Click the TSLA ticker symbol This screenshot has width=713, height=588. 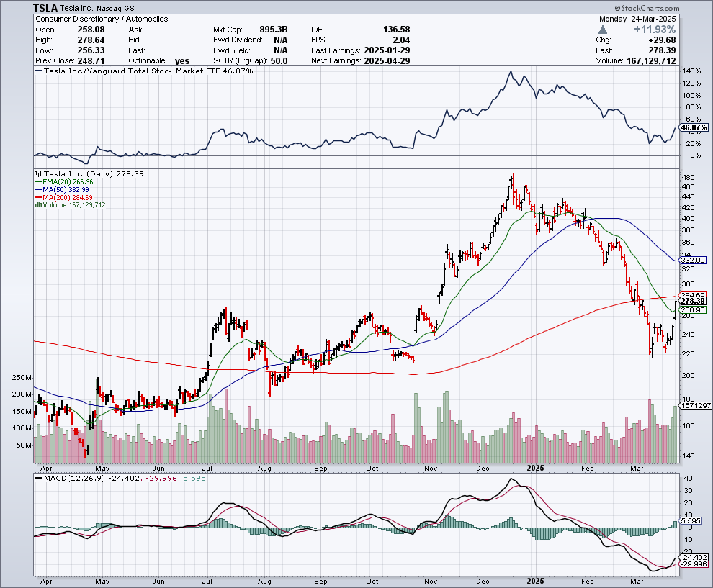point(46,7)
